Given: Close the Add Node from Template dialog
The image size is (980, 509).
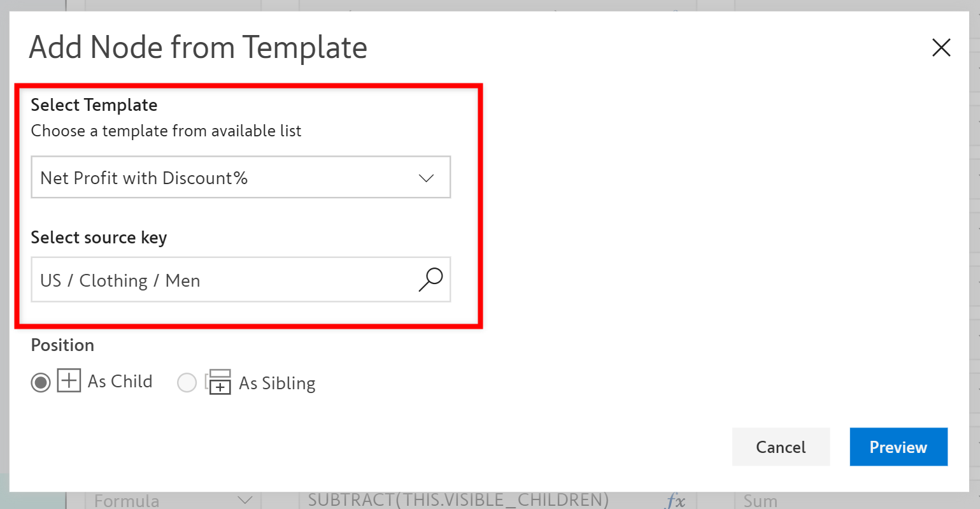Looking at the screenshot, I should pyautogui.click(x=941, y=48).
